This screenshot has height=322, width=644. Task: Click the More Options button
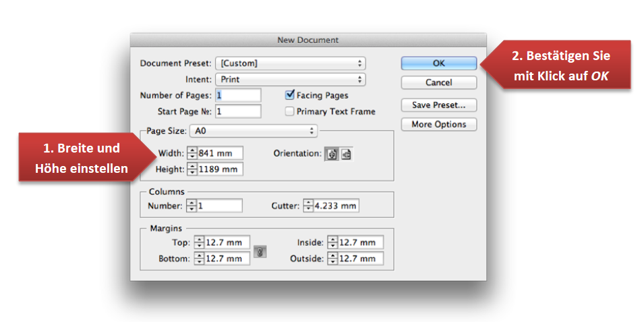click(439, 124)
